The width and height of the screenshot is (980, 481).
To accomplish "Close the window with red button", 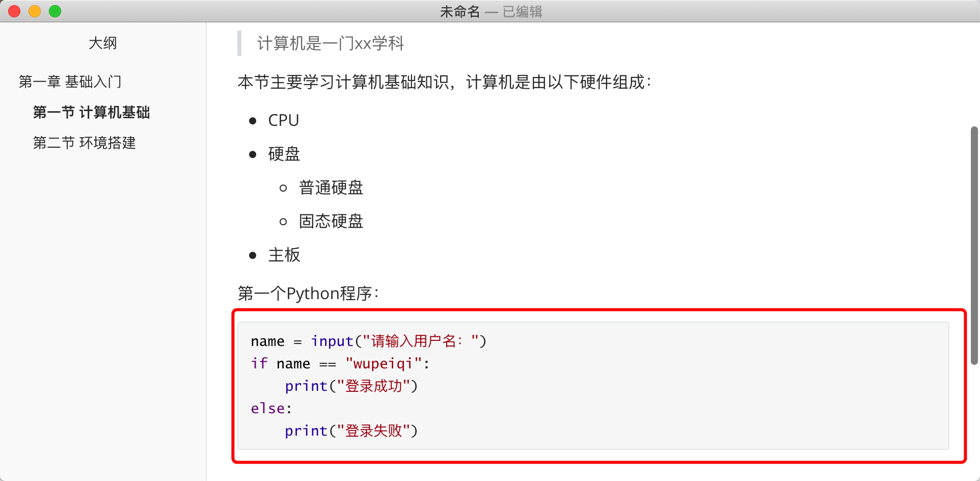I will pyautogui.click(x=14, y=11).
